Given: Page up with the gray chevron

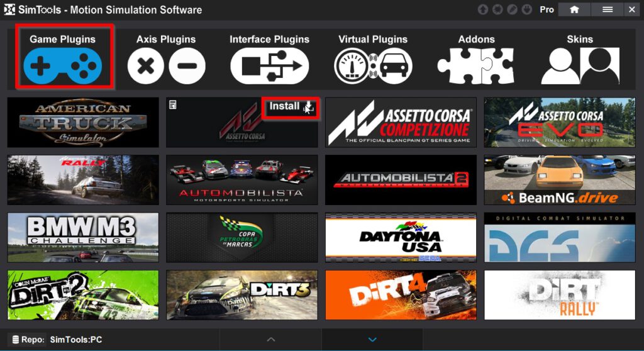Looking at the screenshot, I should click(271, 340).
